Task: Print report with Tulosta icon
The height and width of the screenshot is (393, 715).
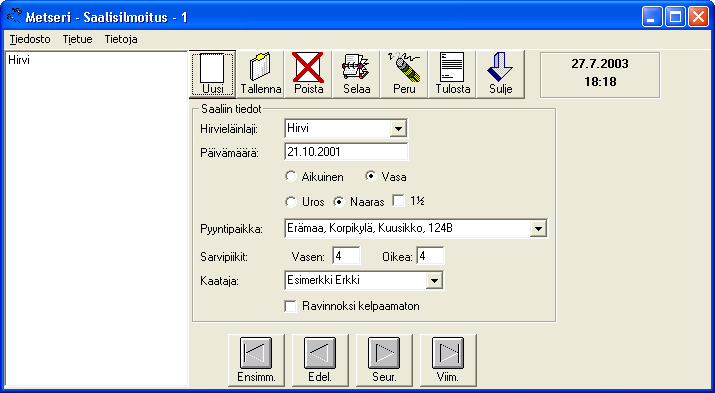Action: click(x=452, y=74)
